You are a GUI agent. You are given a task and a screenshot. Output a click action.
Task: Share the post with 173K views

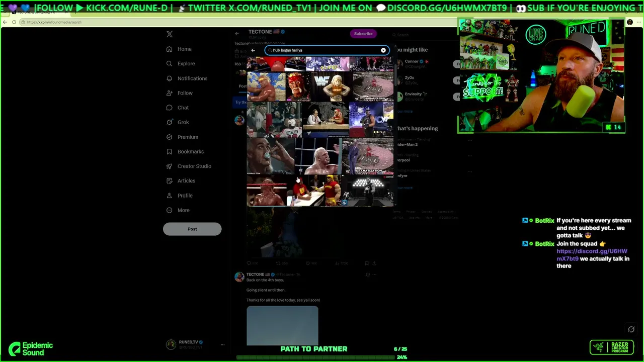[x=374, y=263]
